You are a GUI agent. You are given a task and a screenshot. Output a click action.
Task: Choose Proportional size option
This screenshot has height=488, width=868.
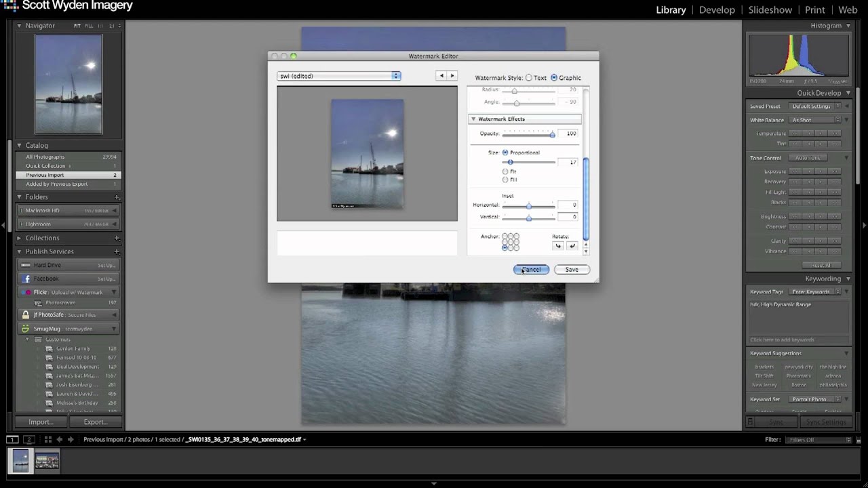click(505, 152)
